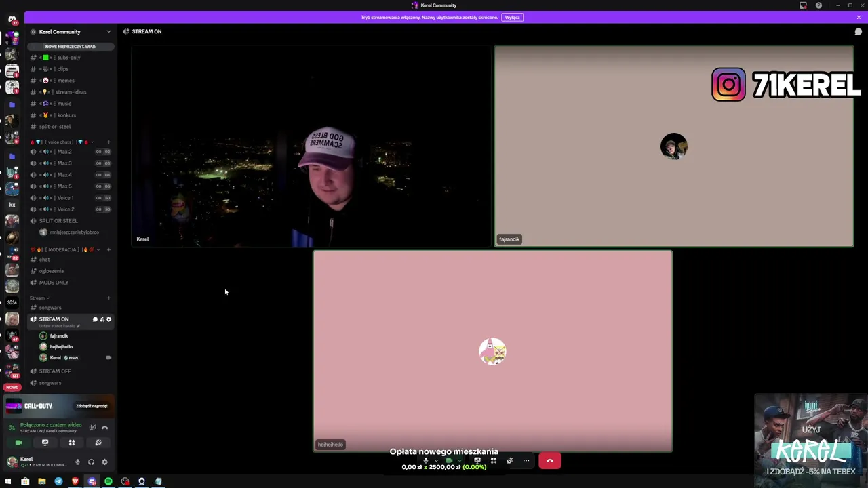This screenshot has width=868, height=488.
Task: Open the STREAM ON channel settings gear
Action: tap(108, 319)
